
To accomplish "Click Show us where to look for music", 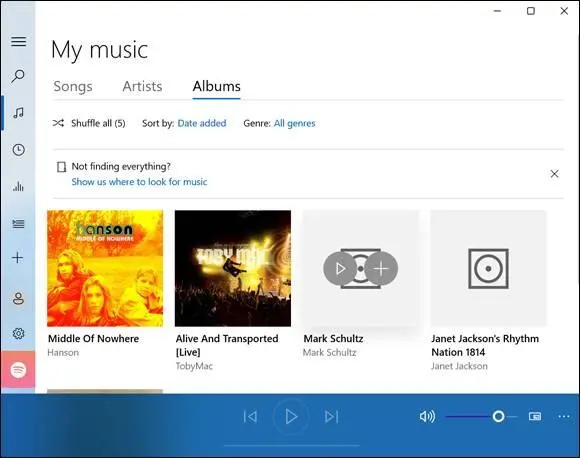I will pyautogui.click(x=139, y=182).
